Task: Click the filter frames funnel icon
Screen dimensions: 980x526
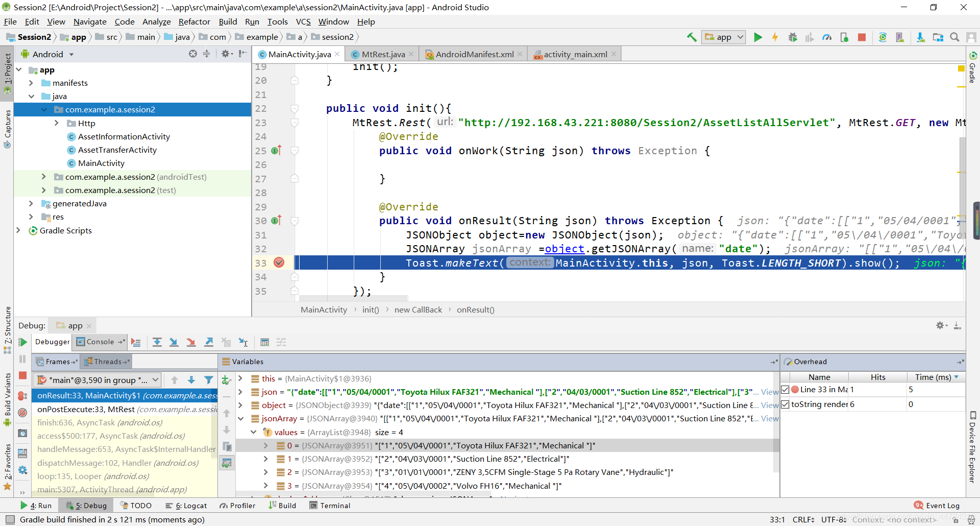Action: (x=208, y=380)
